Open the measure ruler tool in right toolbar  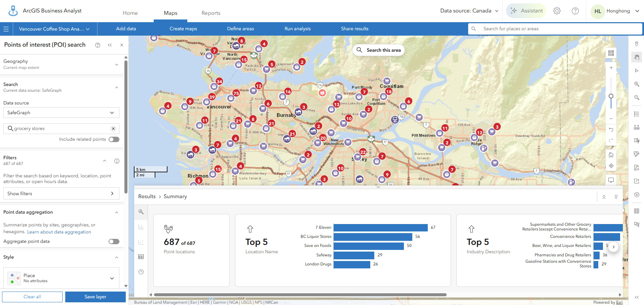(637, 127)
